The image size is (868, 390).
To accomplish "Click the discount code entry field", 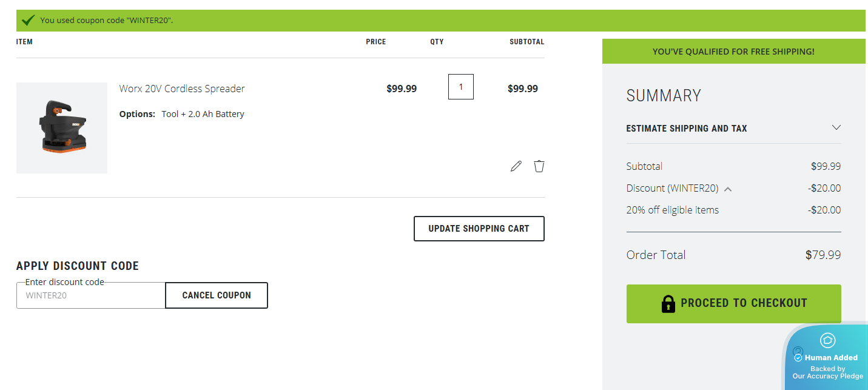I will (90, 295).
